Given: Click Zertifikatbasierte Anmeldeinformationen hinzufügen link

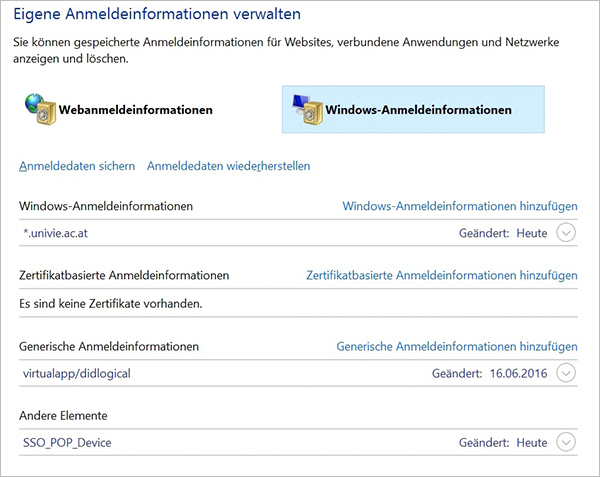Looking at the screenshot, I should [442, 275].
